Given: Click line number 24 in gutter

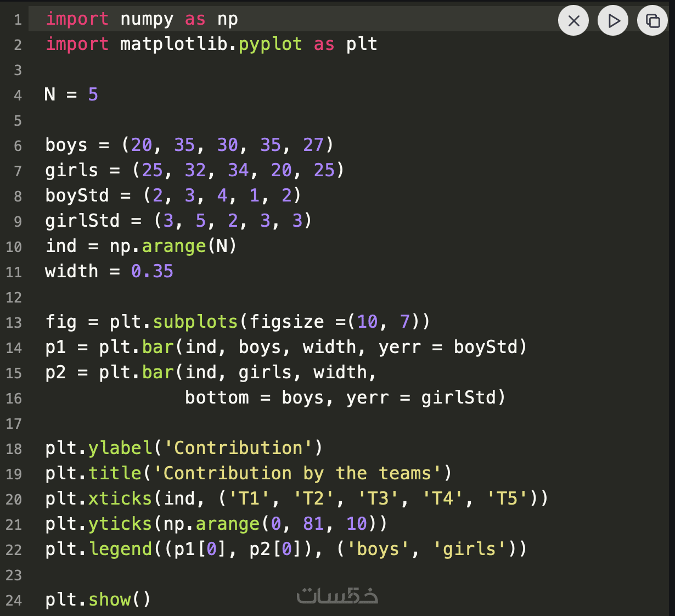Looking at the screenshot, I should tap(14, 600).
